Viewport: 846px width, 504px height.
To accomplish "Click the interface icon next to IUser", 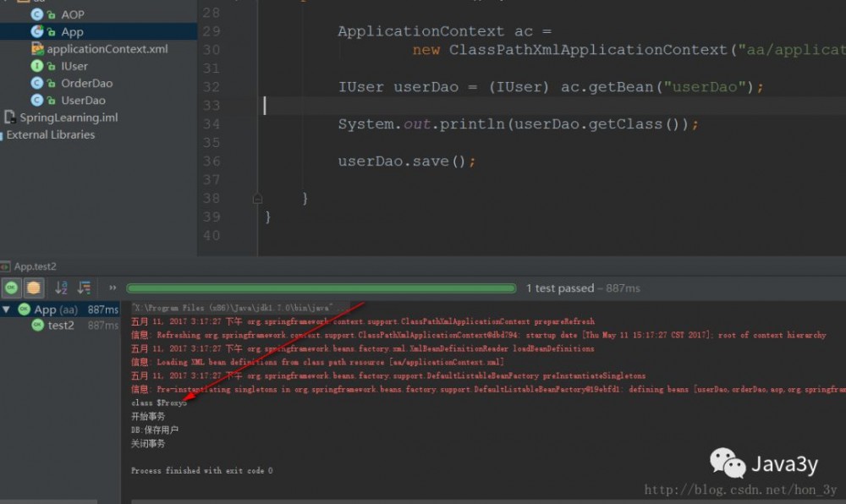I will pyautogui.click(x=36, y=66).
